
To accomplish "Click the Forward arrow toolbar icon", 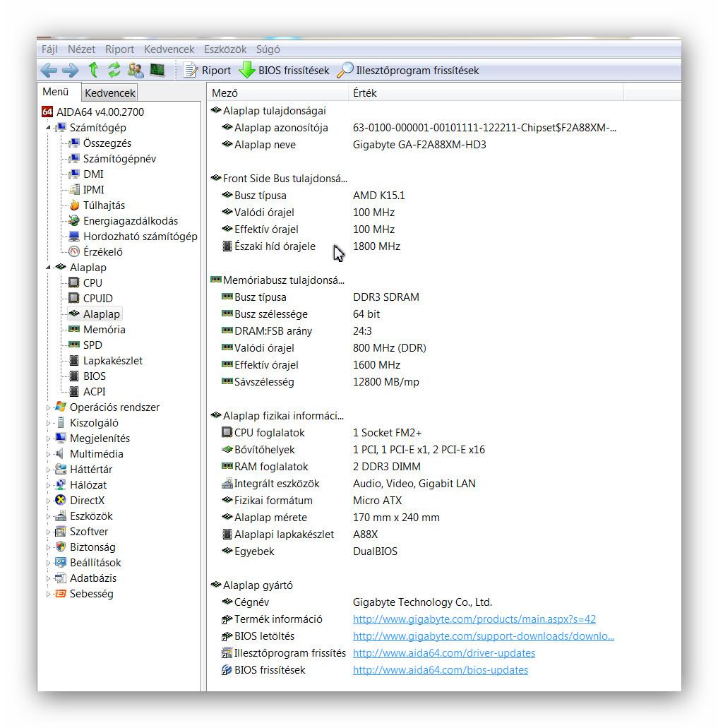I will [70, 71].
